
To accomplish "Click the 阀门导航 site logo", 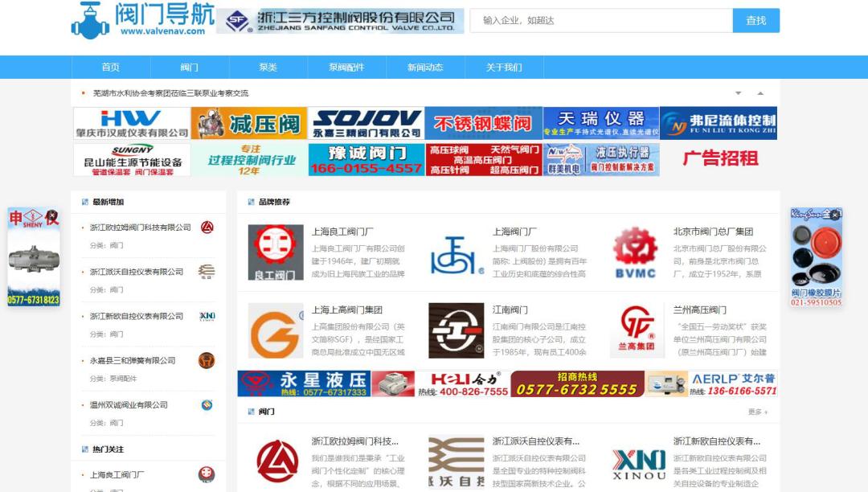I will [x=143, y=20].
